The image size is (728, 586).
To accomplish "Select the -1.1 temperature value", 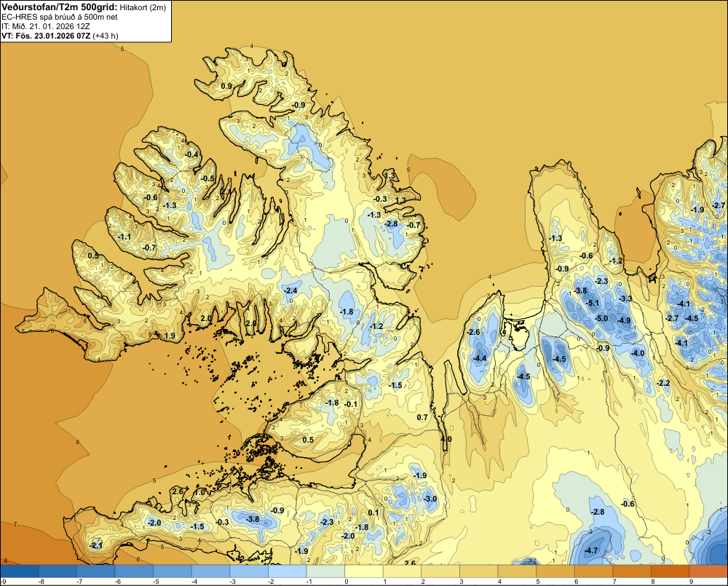I will click(x=124, y=237).
